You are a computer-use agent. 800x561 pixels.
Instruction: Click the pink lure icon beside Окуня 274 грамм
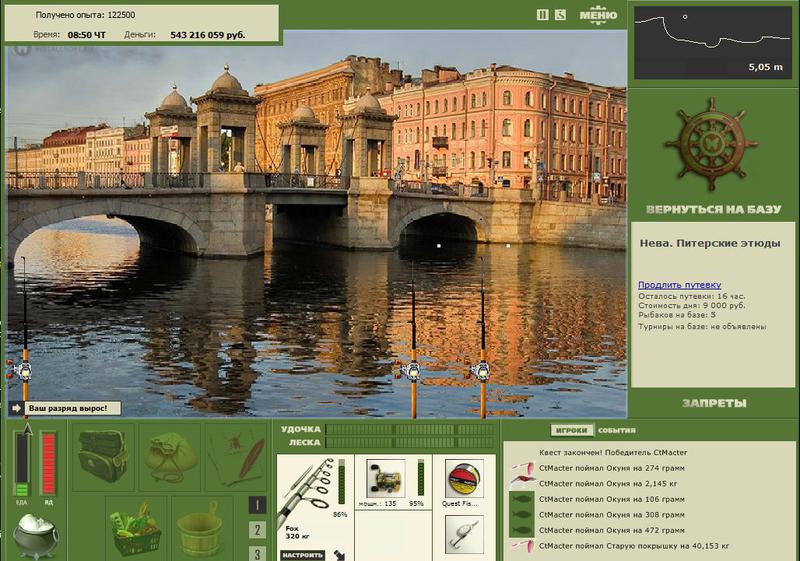click(522, 468)
